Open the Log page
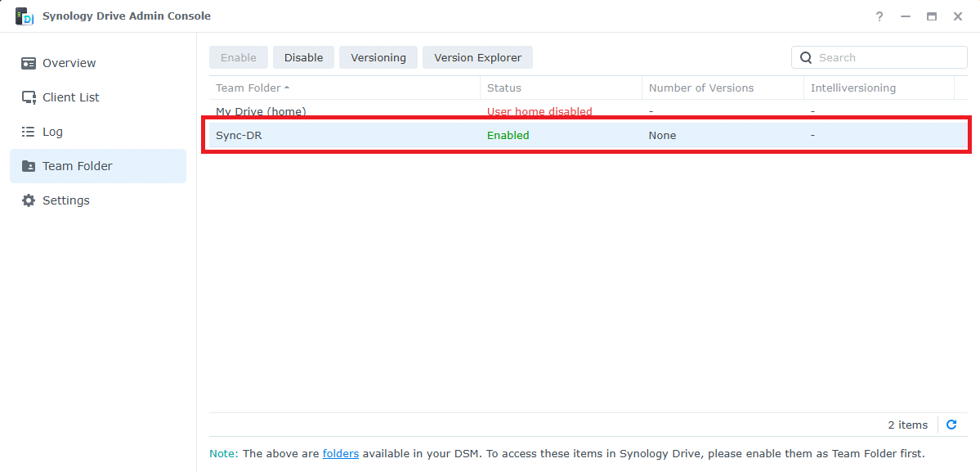Screen dimensions: 980x472 point(98,132)
